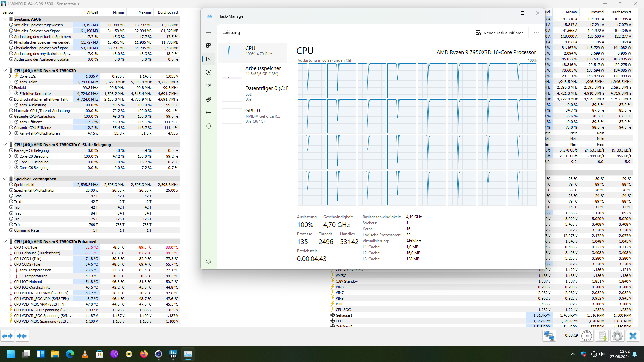The width and height of the screenshot is (644, 362).
Task: Toggle Task Manager hamburger navigation menu
Action: [x=209, y=32]
